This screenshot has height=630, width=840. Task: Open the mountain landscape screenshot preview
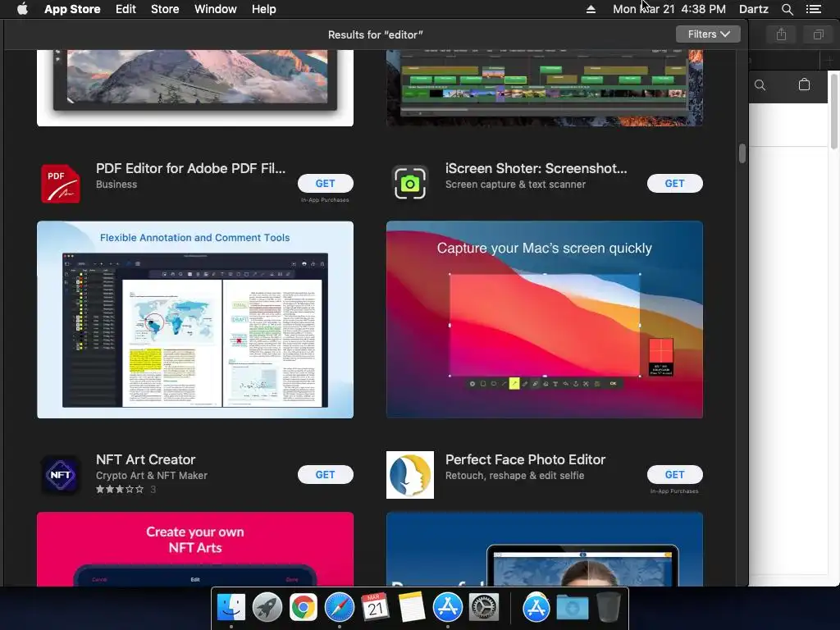195,88
